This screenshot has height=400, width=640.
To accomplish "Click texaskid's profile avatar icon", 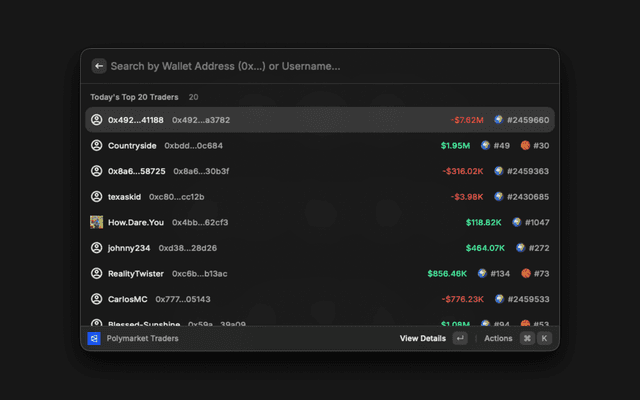I will pos(97,197).
